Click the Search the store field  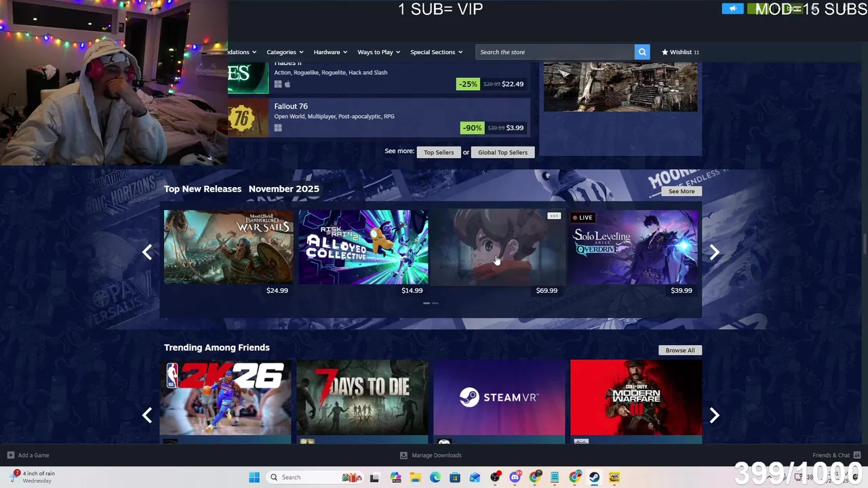point(555,52)
